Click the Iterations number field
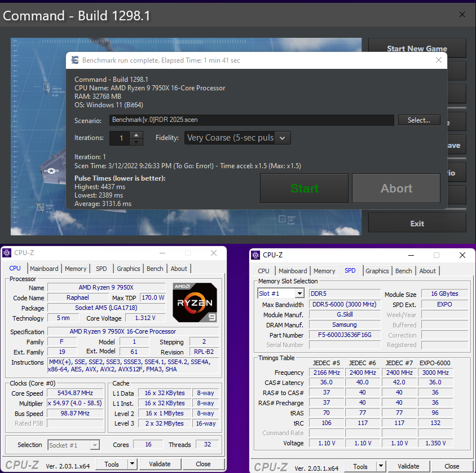This screenshot has height=473, width=476. [120, 138]
